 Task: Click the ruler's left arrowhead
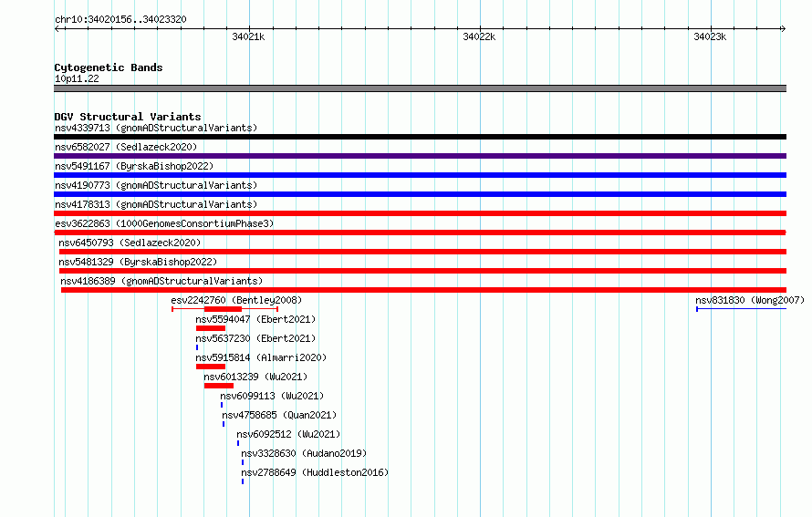[x=57, y=28]
